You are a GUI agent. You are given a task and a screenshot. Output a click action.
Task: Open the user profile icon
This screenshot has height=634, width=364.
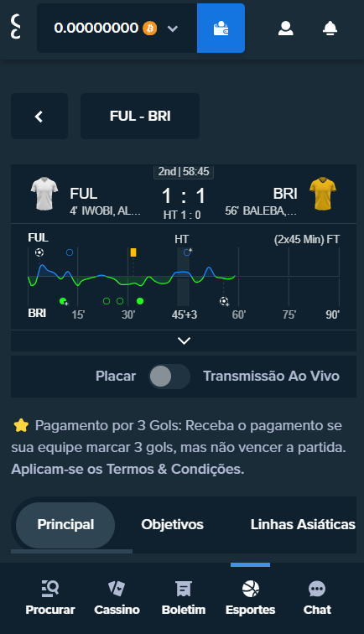pos(285,29)
